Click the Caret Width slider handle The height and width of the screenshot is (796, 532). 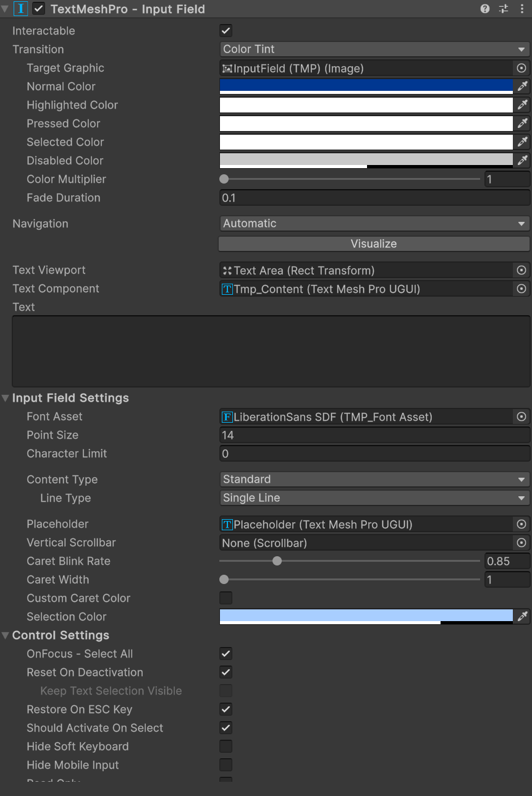(224, 580)
